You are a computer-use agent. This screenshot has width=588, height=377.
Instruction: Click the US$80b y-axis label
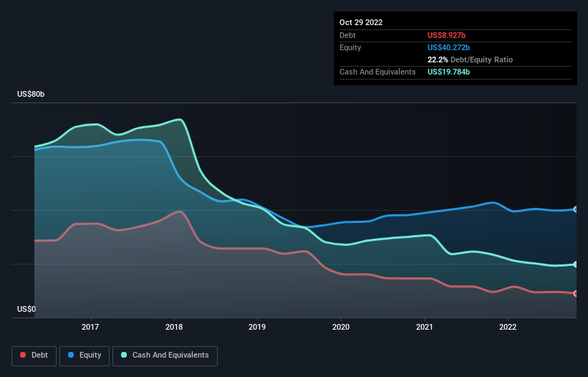click(x=31, y=94)
